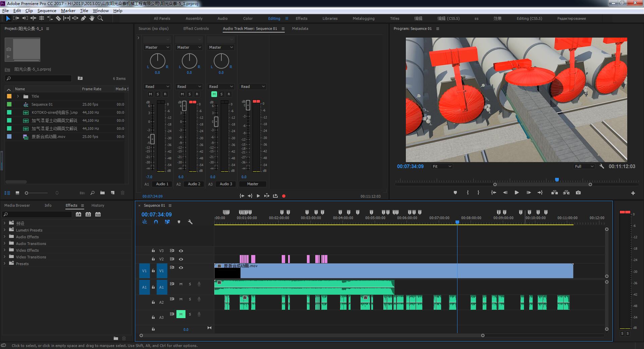
Task: Switch Project panel to icon view
Action: (17, 193)
